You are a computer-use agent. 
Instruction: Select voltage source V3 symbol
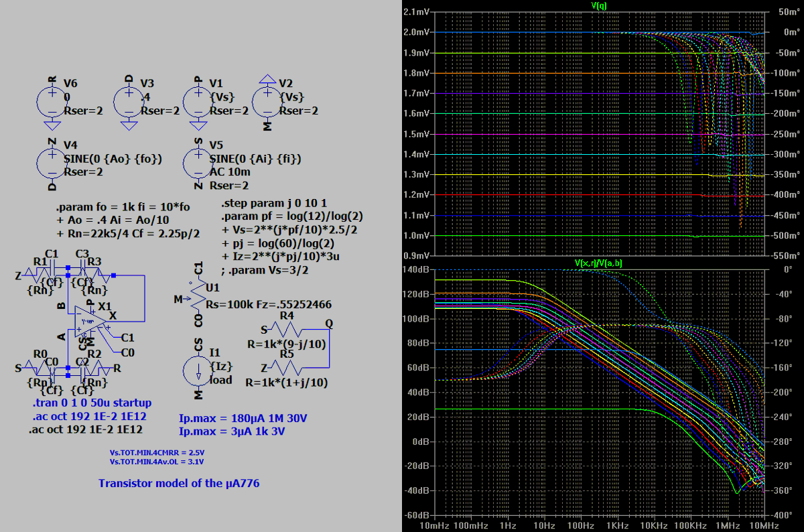point(127,101)
